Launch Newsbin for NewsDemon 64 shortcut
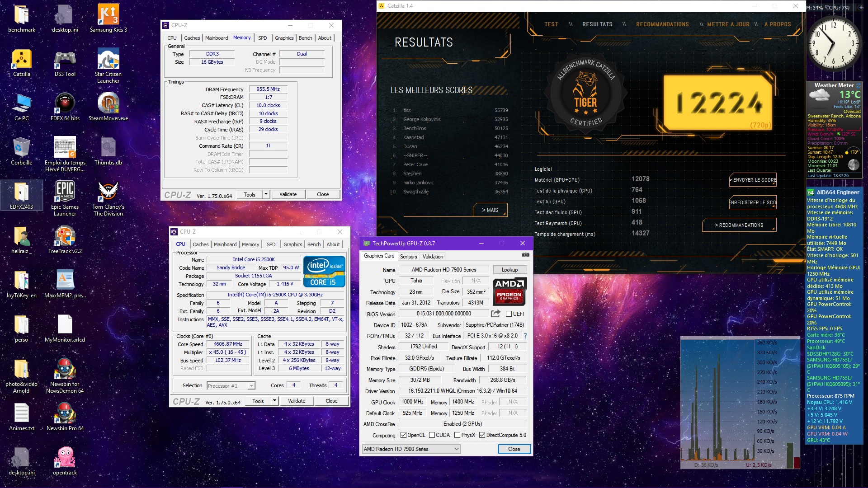 click(x=65, y=376)
